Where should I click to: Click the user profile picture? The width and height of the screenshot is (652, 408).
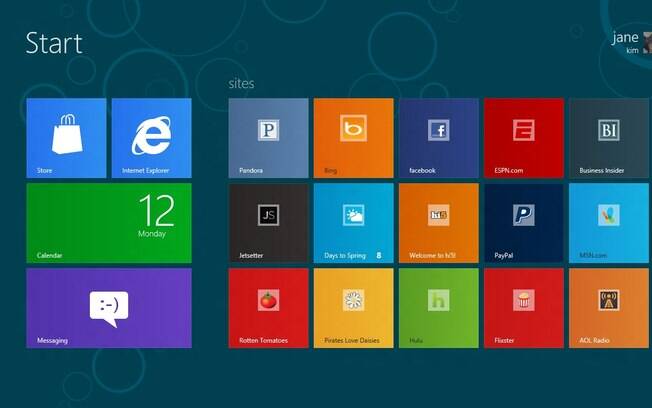[x=647, y=43]
